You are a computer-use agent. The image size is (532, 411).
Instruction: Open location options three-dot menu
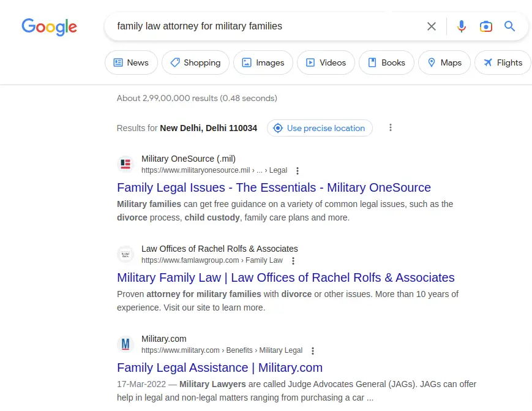point(391,127)
